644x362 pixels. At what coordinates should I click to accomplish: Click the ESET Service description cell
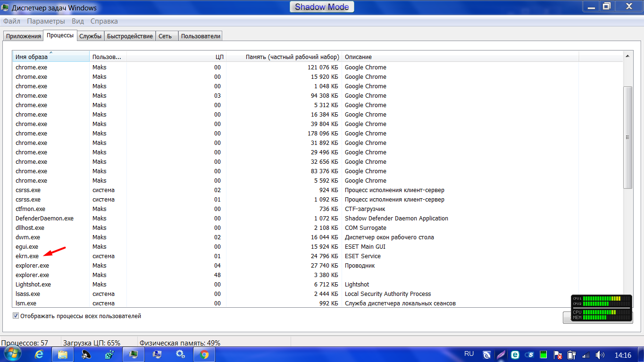click(x=362, y=256)
